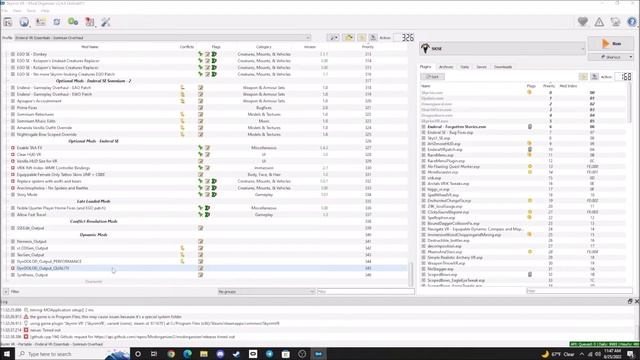Switch to the Downloads tab
This screenshot has width=640, height=360.
(503, 67)
